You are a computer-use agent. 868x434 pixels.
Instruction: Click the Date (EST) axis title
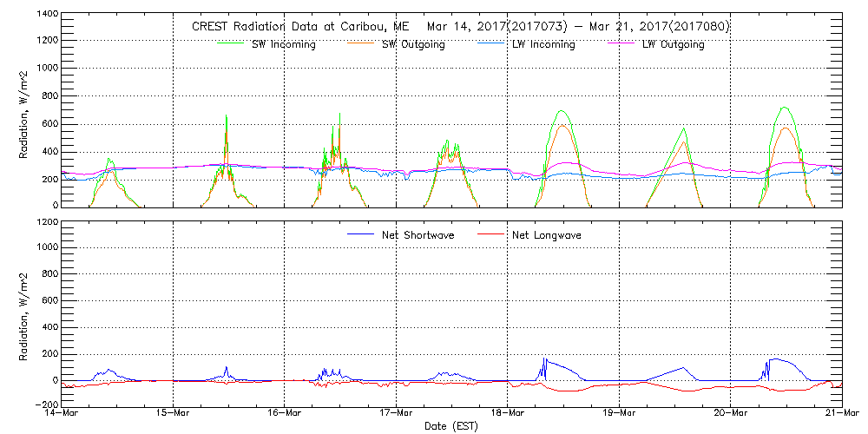tap(451, 426)
